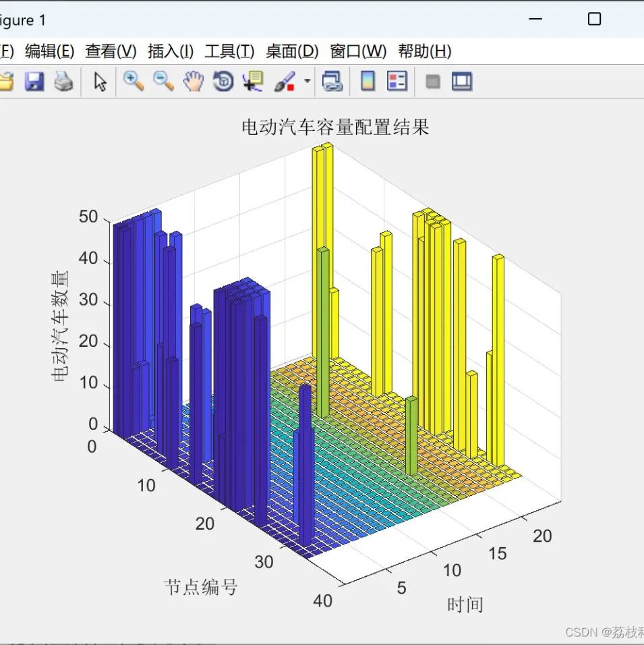Click the Show Plot Tools icon
The image size is (644, 645).
pos(462,81)
